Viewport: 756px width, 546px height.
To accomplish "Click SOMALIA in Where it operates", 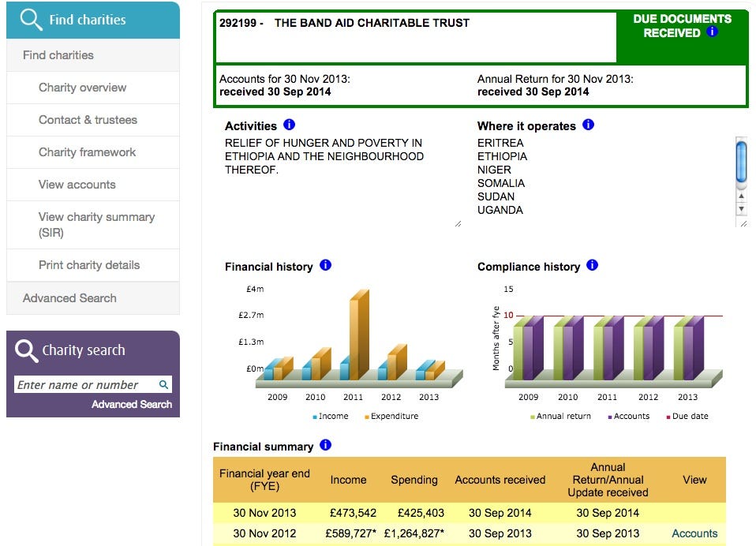I will coord(501,184).
